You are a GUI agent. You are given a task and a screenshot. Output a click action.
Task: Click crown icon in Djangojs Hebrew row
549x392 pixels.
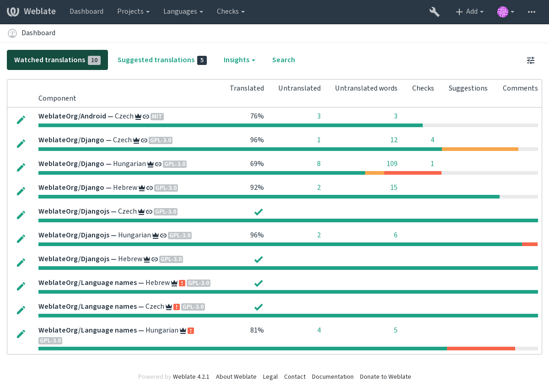[x=147, y=259]
